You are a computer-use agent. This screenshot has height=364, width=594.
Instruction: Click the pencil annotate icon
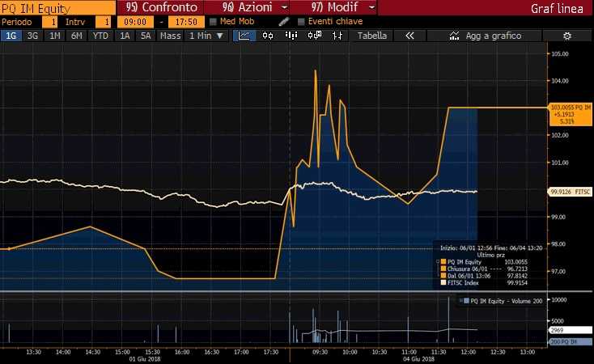(283, 21)
